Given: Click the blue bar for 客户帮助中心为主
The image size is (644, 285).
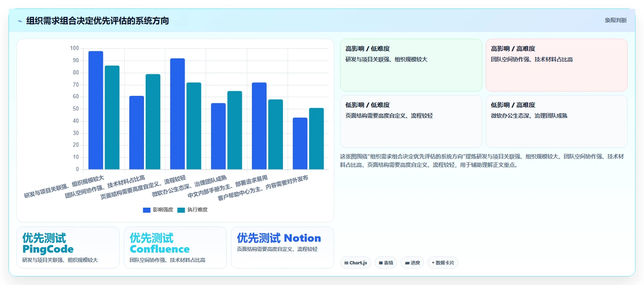Looking at the screenshot, I should [300, 143].
